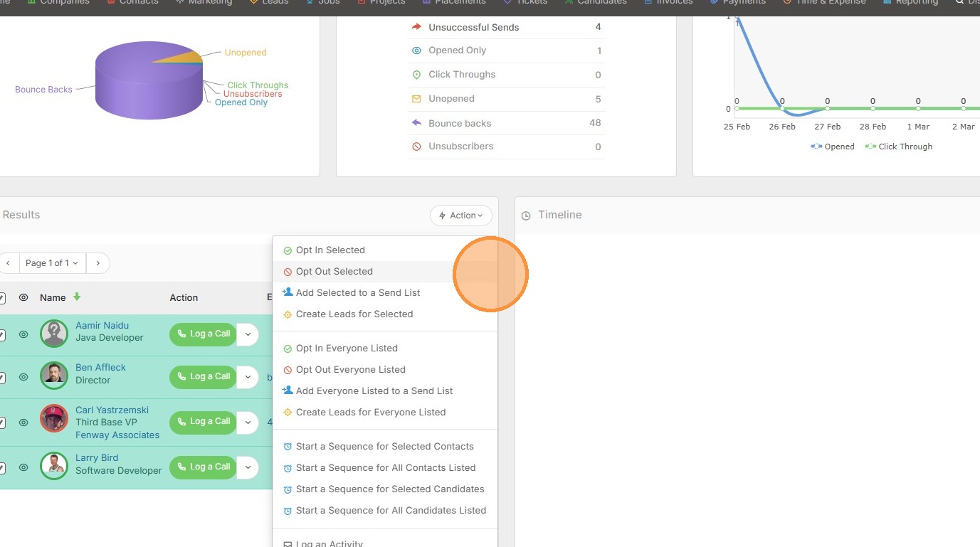Viewport: 980px width, 547px height.
Task: Click the Opened Only pie chart label
Action: [x=241, y=102]
